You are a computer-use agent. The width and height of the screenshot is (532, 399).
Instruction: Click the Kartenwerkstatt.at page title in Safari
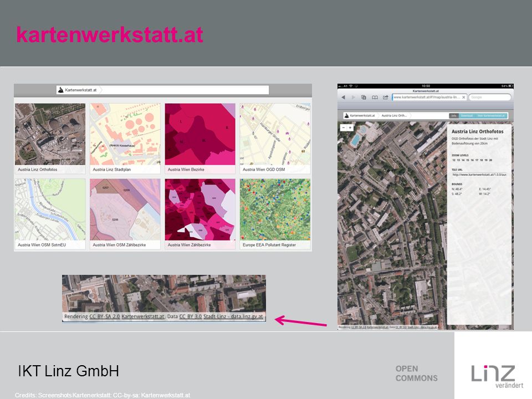click(x=426, y=91)
